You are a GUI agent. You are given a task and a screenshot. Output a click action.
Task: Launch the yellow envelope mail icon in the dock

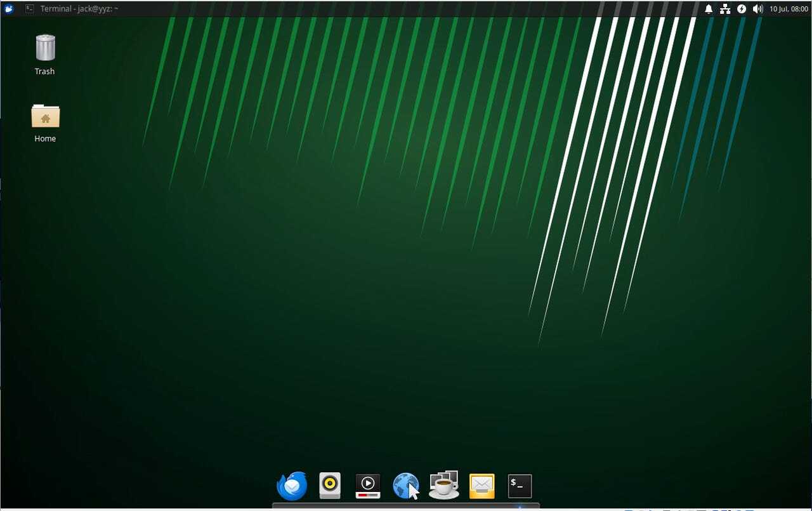click(x=482, y=486)
